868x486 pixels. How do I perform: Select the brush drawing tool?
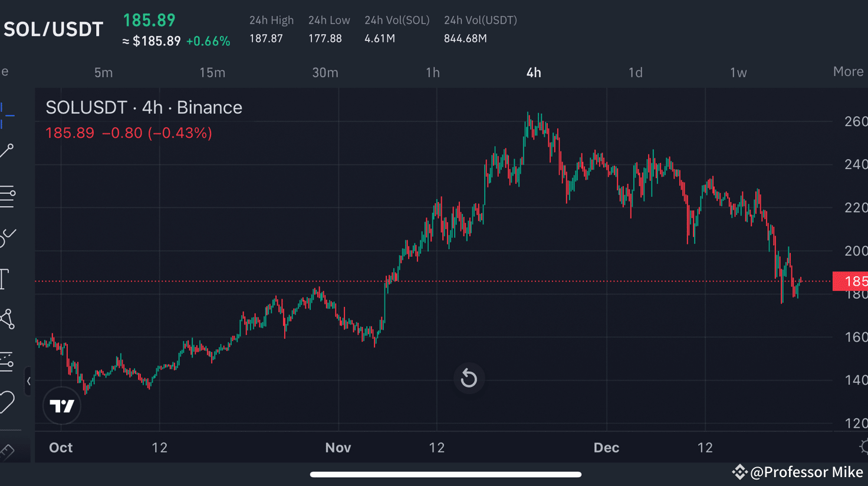7,237
